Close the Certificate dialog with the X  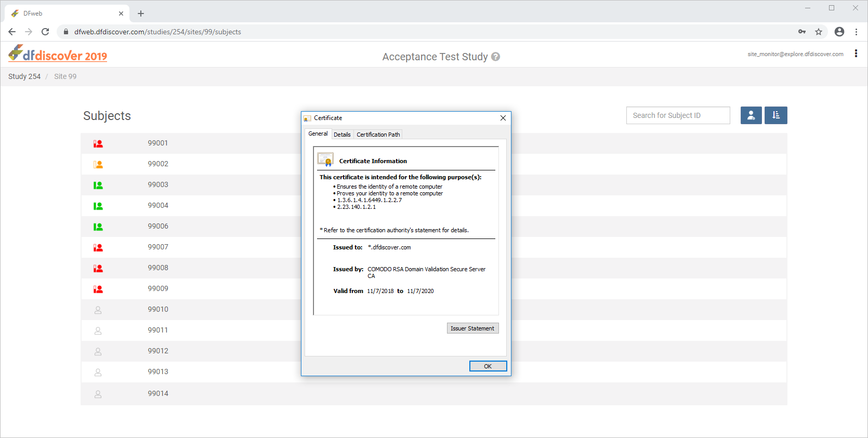click(x=503, y=118)
